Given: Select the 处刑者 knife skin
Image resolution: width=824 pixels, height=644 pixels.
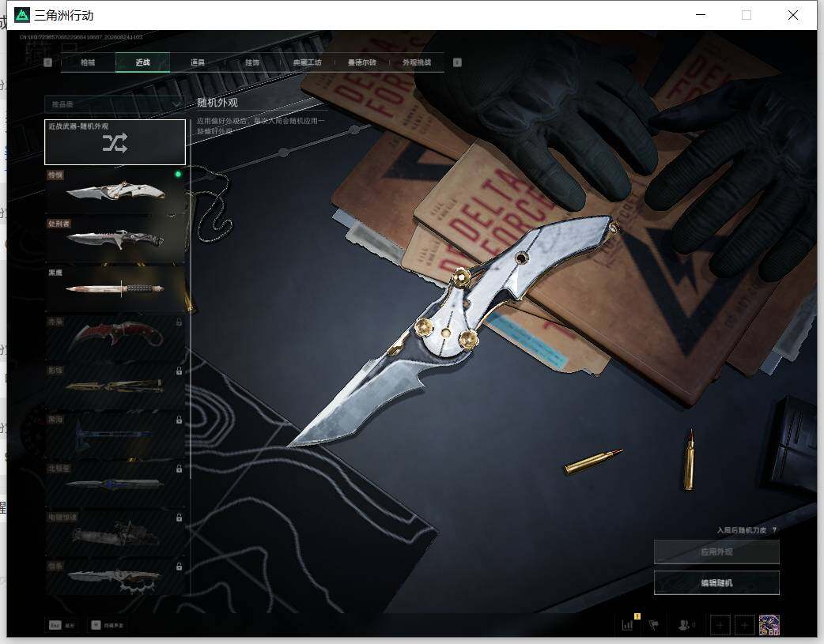Looking at the screenshot, I should pos(115,240).
